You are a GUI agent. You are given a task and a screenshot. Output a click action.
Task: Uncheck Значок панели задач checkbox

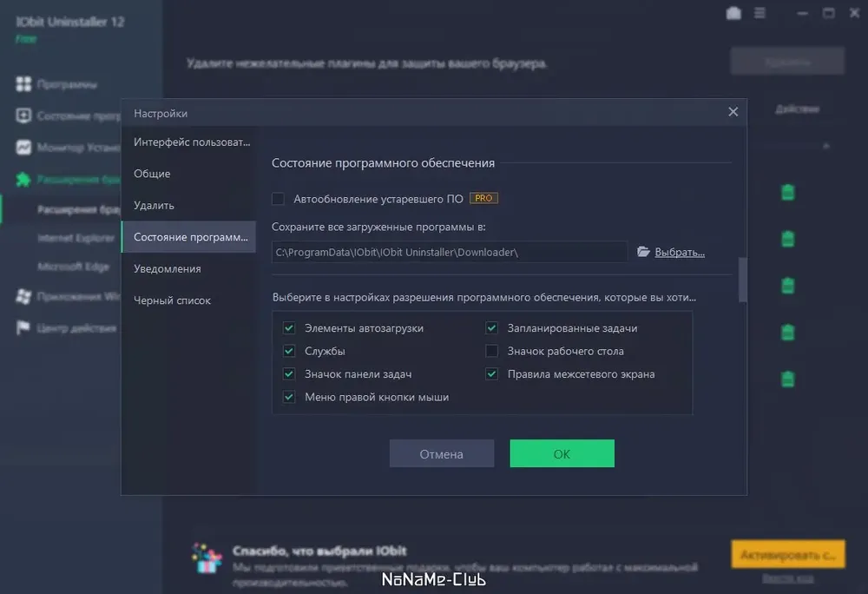pyautogui.click(x=289, y=373)
